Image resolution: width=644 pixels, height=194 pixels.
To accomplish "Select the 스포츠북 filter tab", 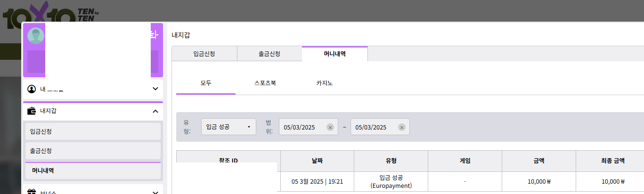I will (265, 83).
